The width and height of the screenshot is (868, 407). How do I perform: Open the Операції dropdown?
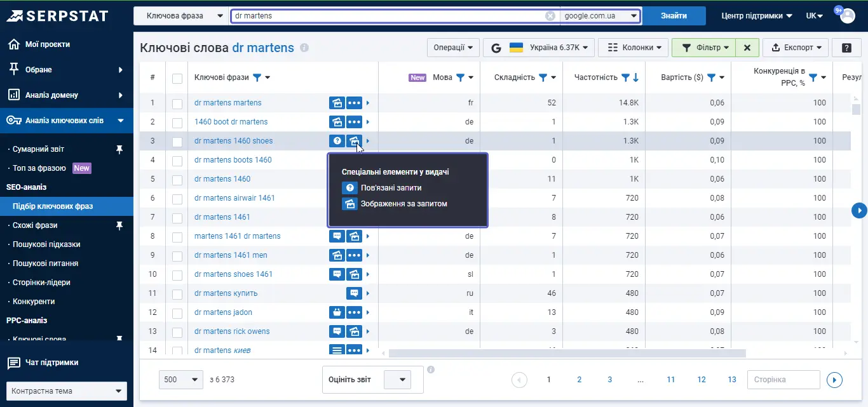[453, 48]
